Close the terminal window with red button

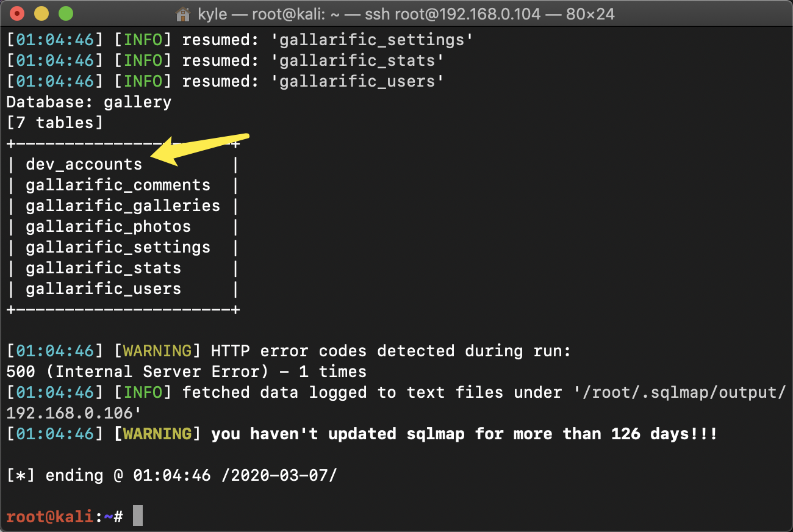point(18,13)
